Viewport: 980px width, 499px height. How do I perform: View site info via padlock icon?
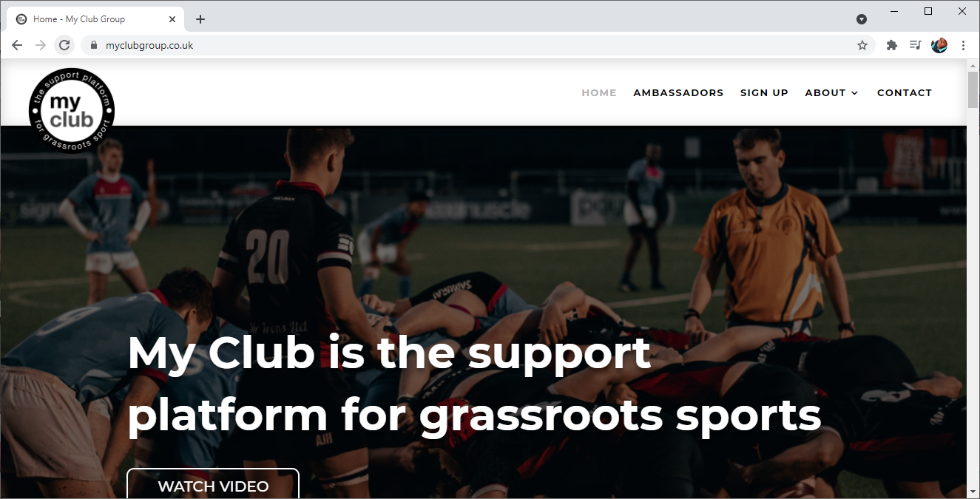(x=93, y=45)
